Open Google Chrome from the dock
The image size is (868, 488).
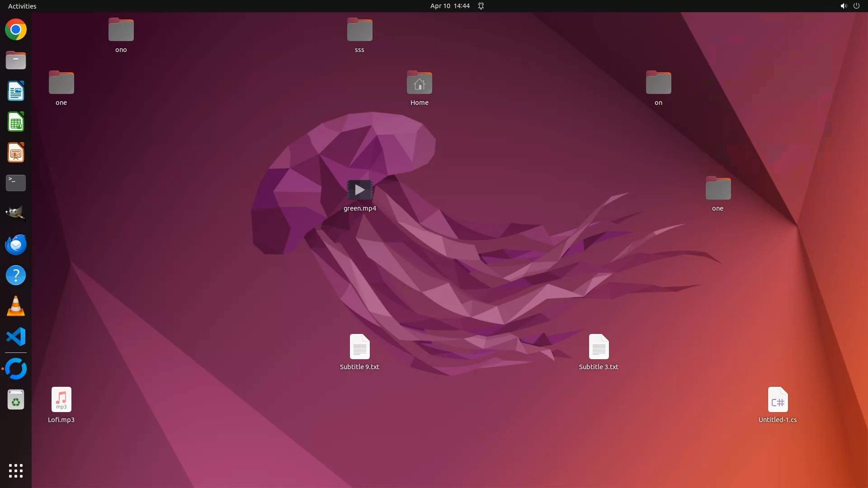pos(16,30)
